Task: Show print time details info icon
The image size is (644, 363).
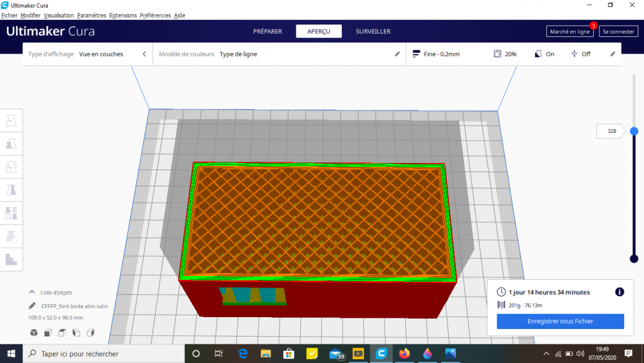Action: [x=620, y=292]
